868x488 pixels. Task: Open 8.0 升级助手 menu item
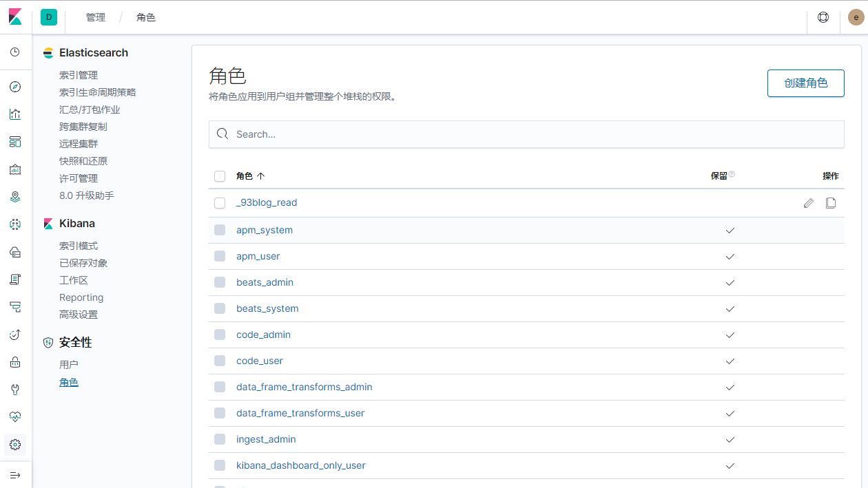point(87,195)
